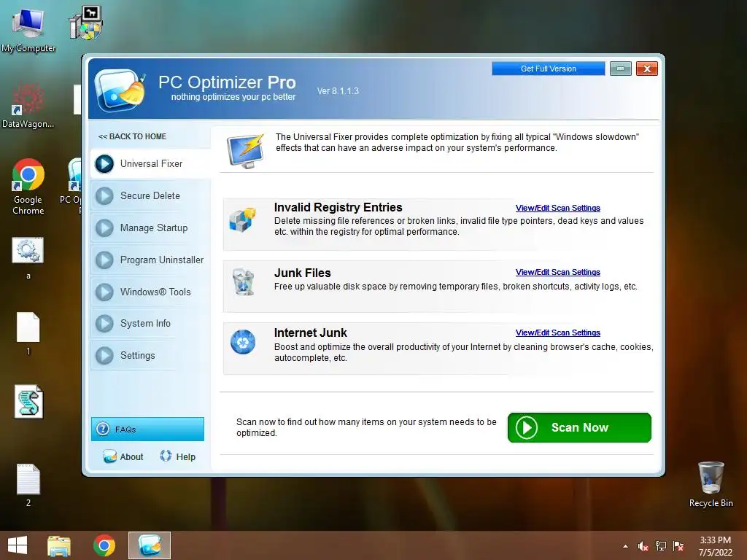The width and height of the screenshot is (747, 560).
Task: Click the Ver 8.1.1.3 version text
Action: click(x=338, y=91)
